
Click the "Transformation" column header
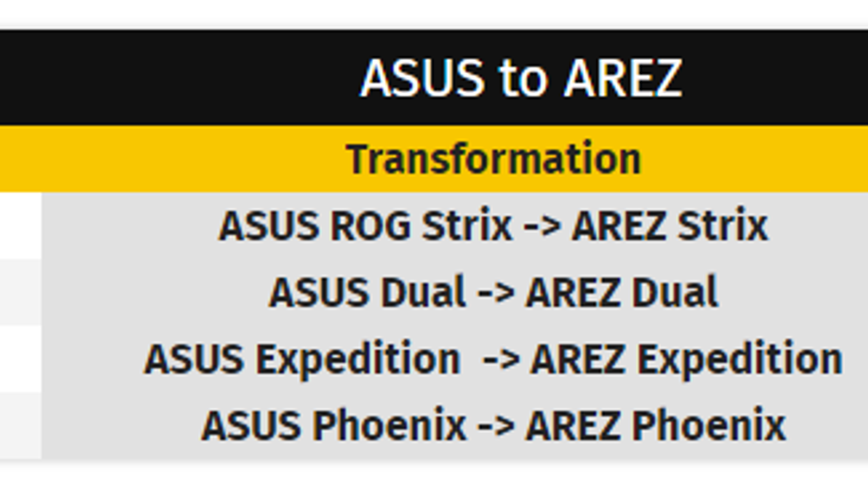(494, 159)
